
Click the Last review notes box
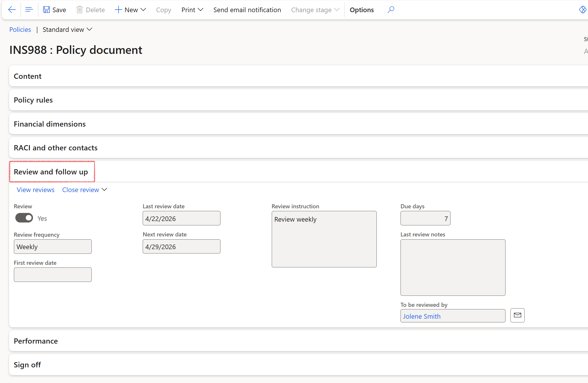click(x=453, y=267)
